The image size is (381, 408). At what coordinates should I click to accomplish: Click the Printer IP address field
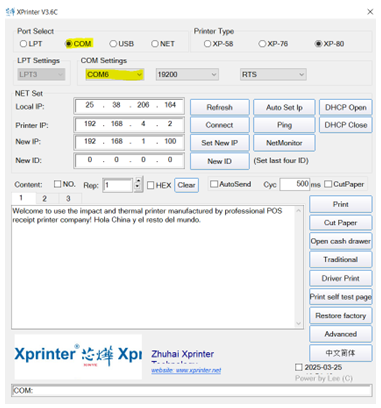pos(129,124)
